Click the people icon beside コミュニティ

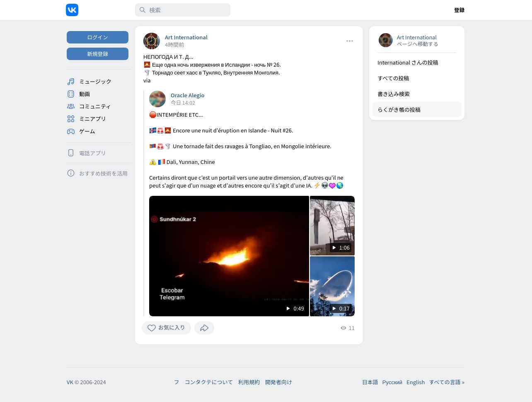click(71, 106)
